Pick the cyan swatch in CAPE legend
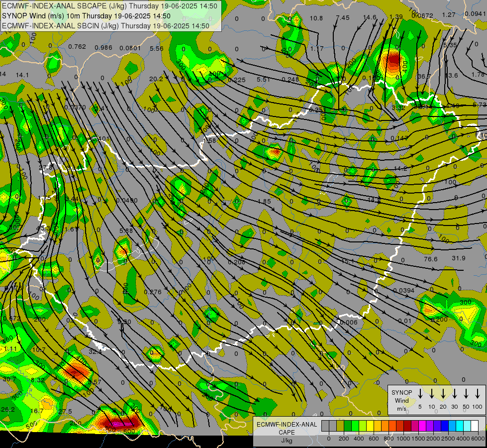Screen dimensions: 487x448 (459, 426)
